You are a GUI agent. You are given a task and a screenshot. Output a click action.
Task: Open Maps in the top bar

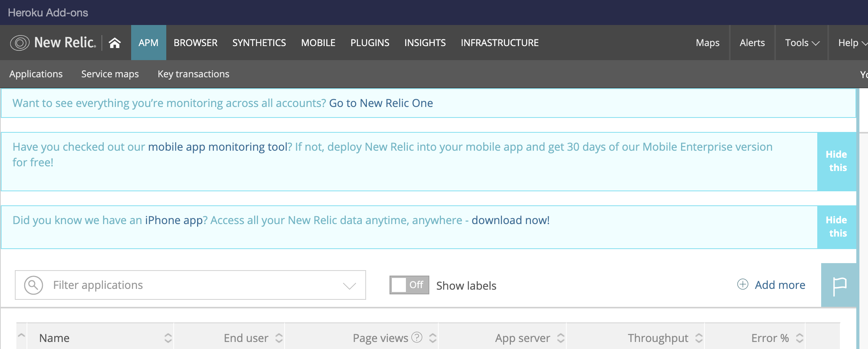(708, 43)
